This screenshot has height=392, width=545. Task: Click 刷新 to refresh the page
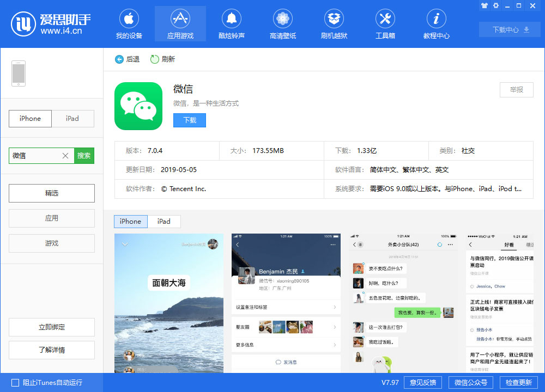click(x=162, y=59)
